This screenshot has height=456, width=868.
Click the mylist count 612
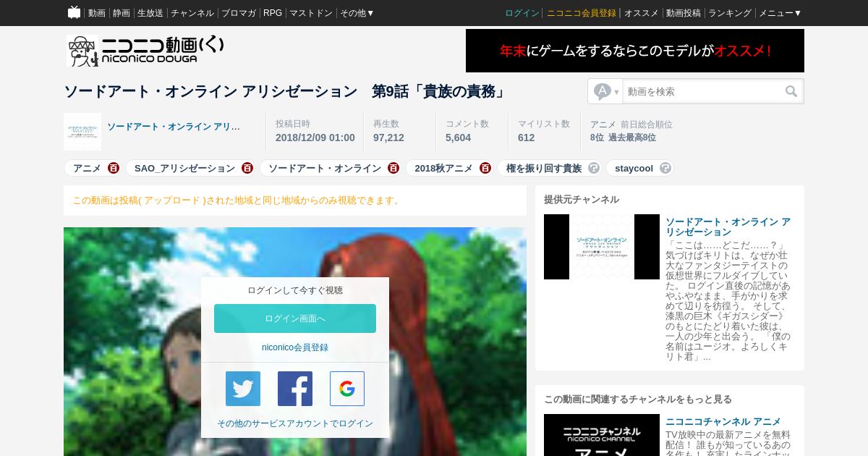pyautogui.click(x=526, y=138)
